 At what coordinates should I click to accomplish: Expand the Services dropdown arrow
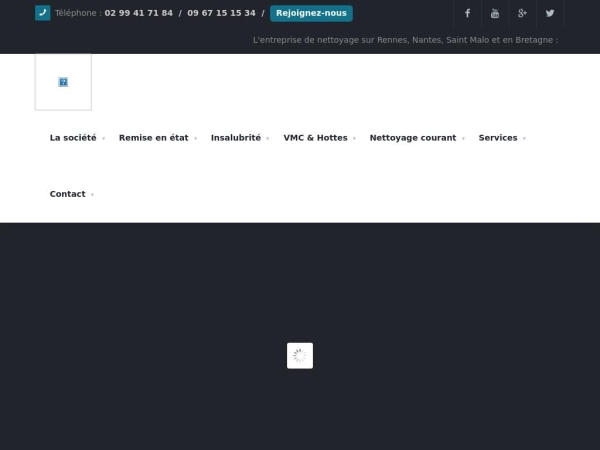[x=524, y=139]
